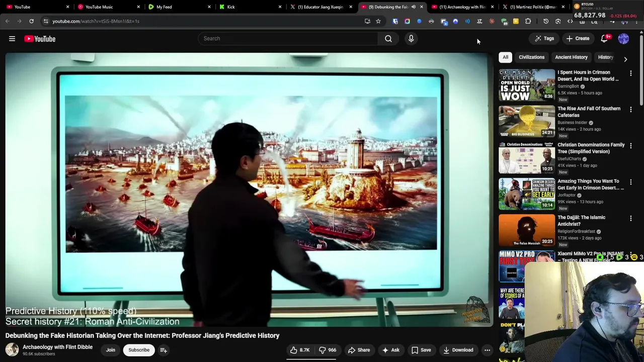
Task: Click the Create button
Action: [x=577, y=39]
